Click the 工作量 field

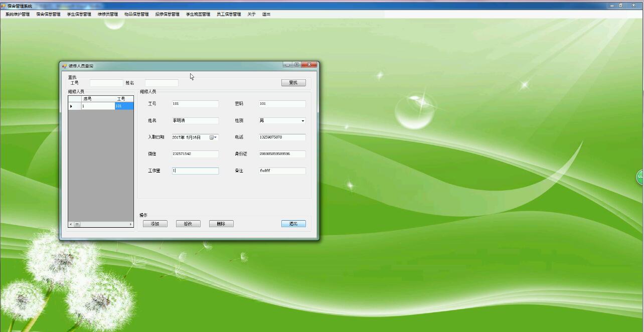(195, 171)
